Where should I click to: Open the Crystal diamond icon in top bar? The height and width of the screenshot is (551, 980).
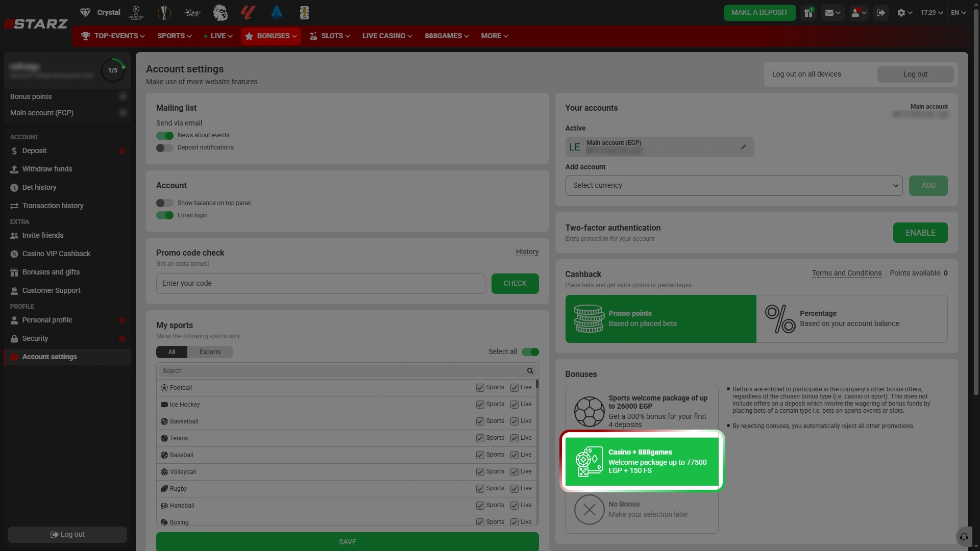coord(85,12)
